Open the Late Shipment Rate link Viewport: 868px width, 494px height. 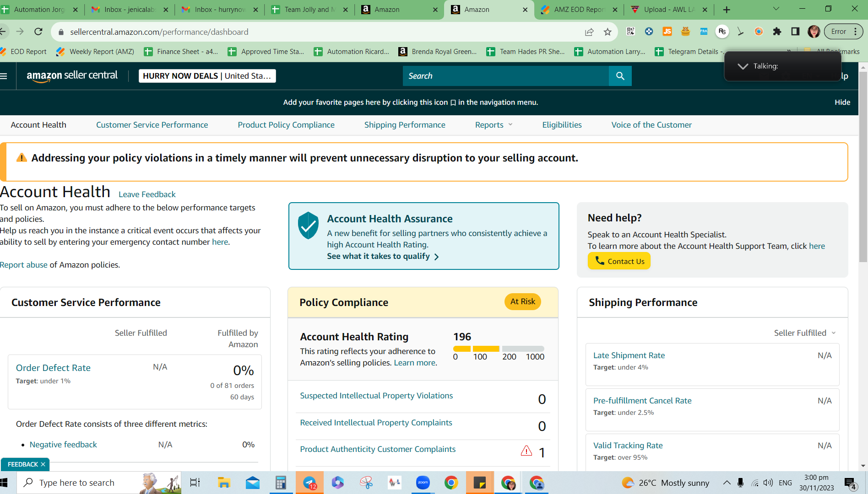click(629, 355)
